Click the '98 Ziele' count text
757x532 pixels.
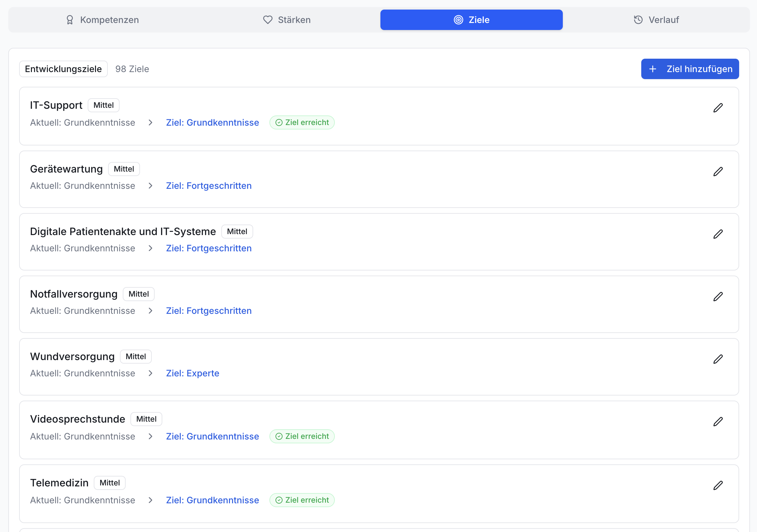pyautogui.click(x=132, y=69)
